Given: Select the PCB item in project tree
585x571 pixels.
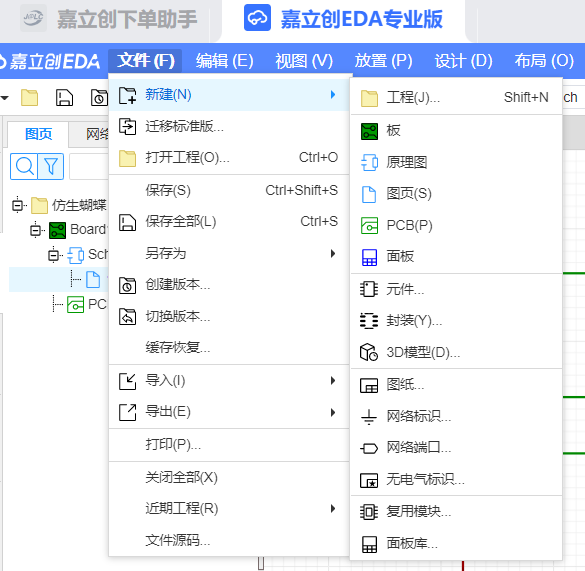Looking at the screenshot, I should click(x=87, y=304).
